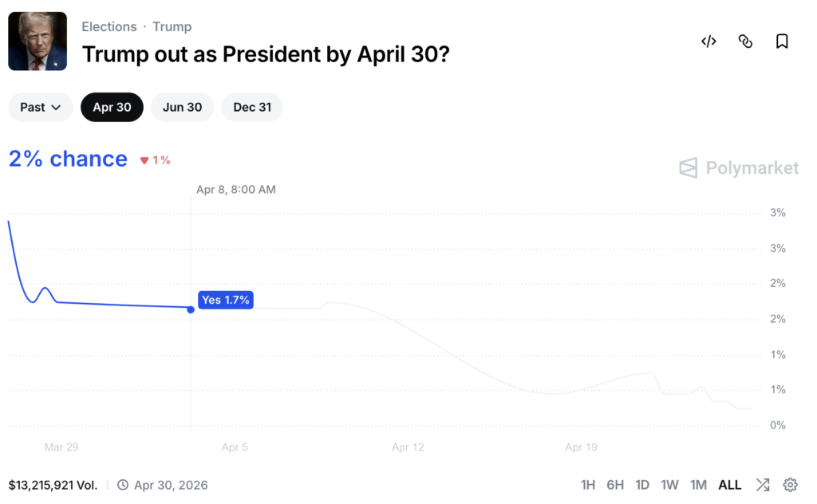Set chart range to 6H
This screenshot has height=504, width=817.
tap(615, 485)
